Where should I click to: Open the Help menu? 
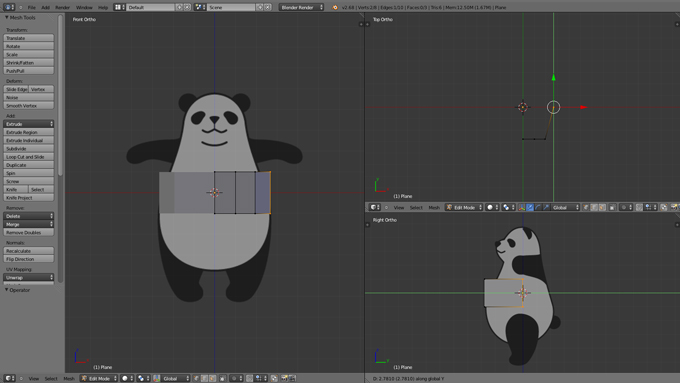click(x=103, y=7)
